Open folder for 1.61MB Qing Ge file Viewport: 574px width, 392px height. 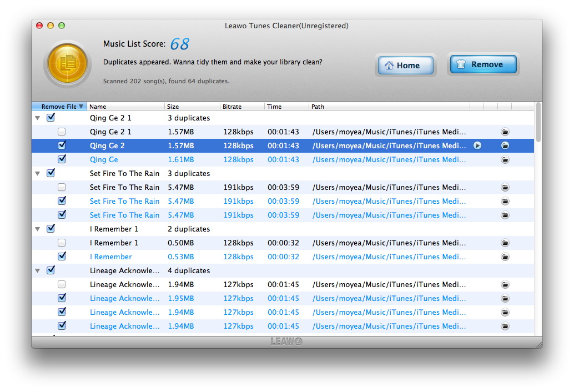(505, 160)
